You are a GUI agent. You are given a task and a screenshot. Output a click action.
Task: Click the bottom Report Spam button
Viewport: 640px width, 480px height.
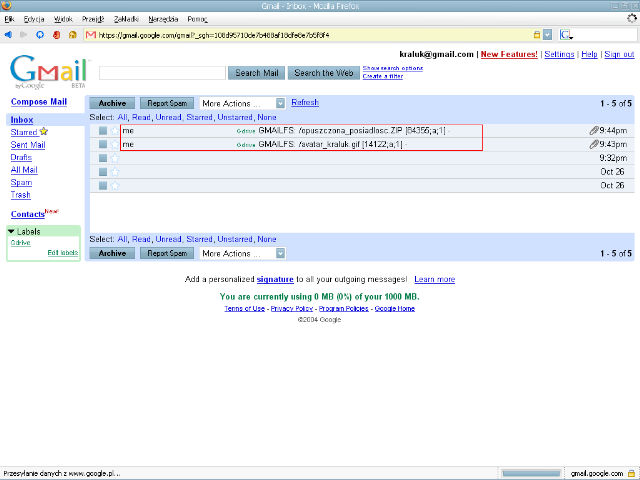[x=167, y=253]
